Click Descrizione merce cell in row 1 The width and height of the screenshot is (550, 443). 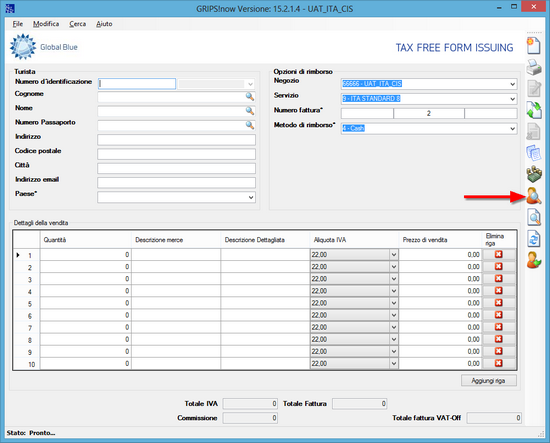point(176,255)
